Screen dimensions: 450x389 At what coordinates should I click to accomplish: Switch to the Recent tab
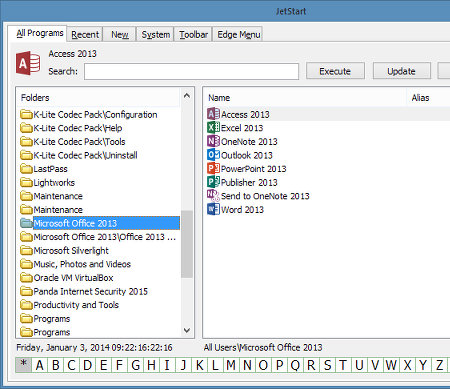[x=85, y=35]
